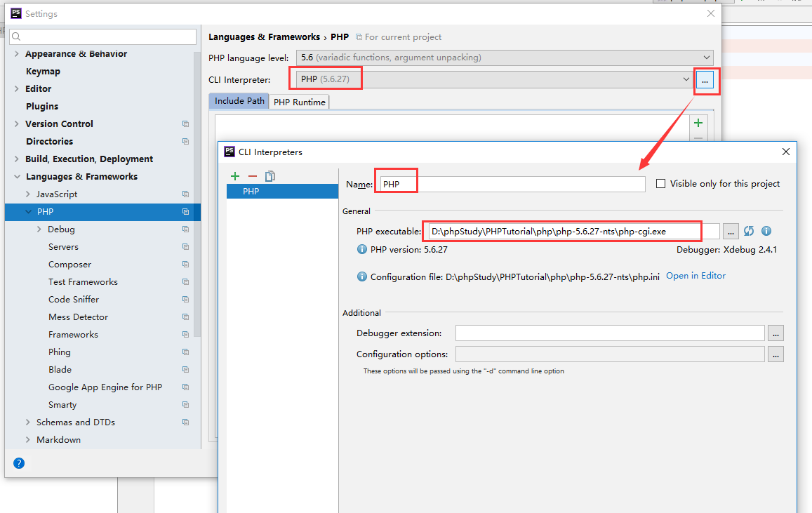
Task: Enable Visible only for this project
Action: [660, 184]
